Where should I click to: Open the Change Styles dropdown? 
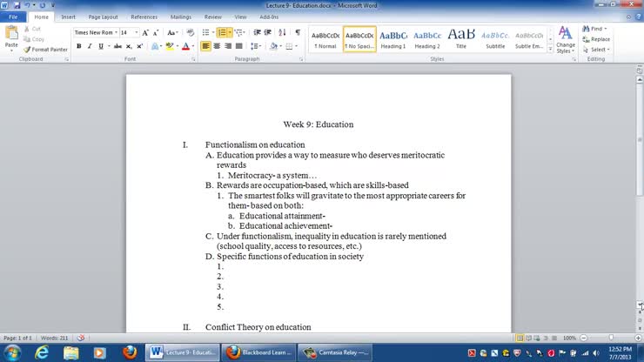click(565, 40)
